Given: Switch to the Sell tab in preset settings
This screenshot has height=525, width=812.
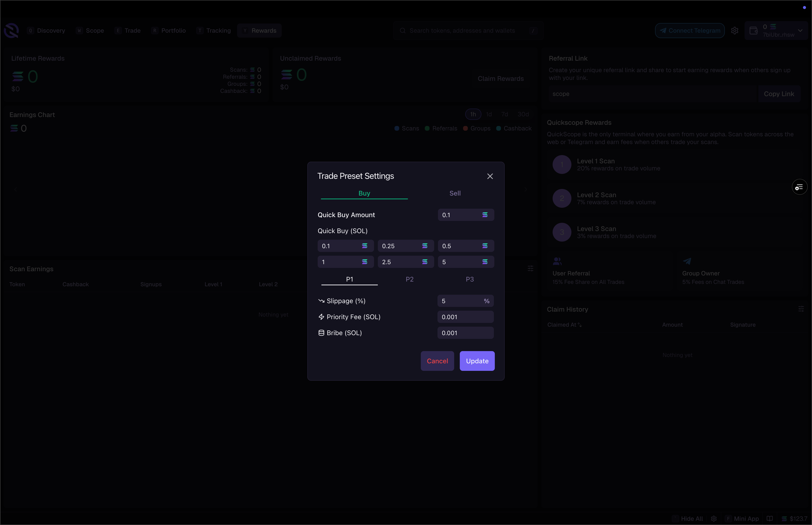Looking at the screenshot, I should (x=455, y=193).
